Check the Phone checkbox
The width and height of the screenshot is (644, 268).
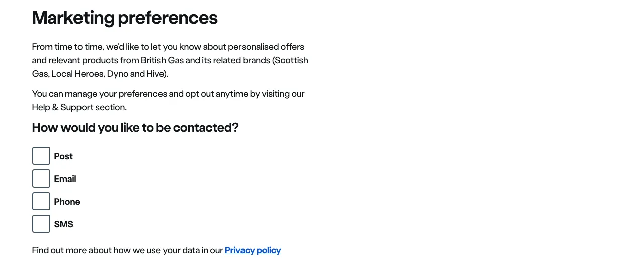pos(41,201)
